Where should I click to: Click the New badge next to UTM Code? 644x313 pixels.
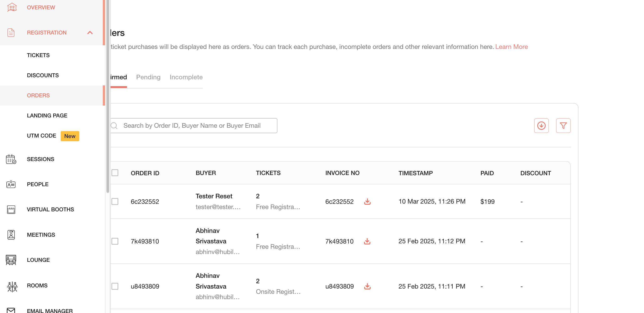[x=70, y=136]
